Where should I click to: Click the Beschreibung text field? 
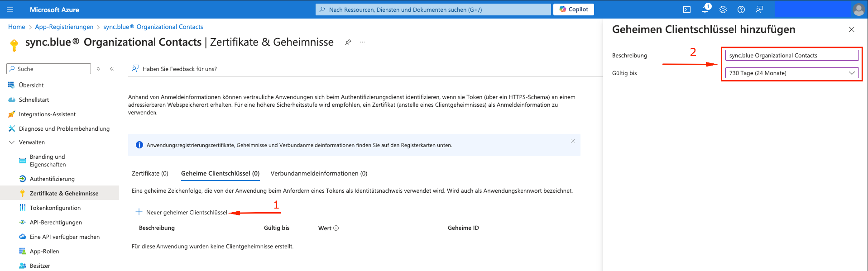click(792, 55)
